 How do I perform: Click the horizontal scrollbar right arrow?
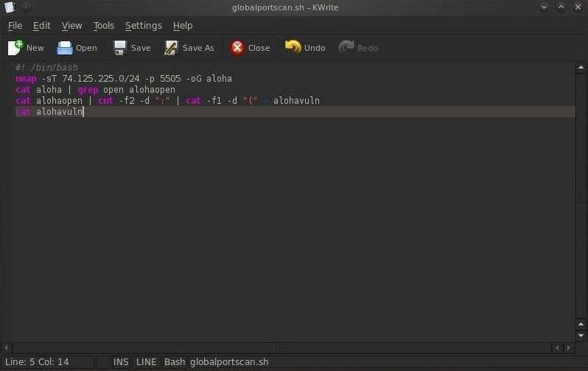[569, 347]
